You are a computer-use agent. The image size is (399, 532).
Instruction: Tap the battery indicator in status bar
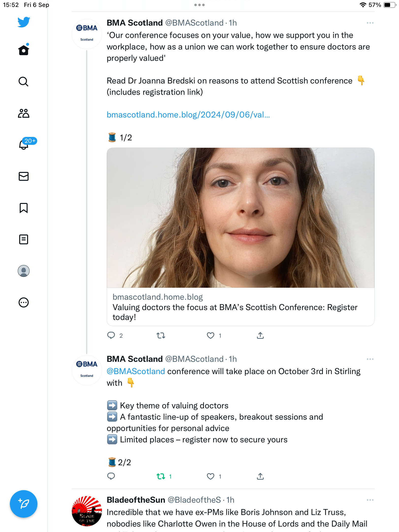coord(390,5)
